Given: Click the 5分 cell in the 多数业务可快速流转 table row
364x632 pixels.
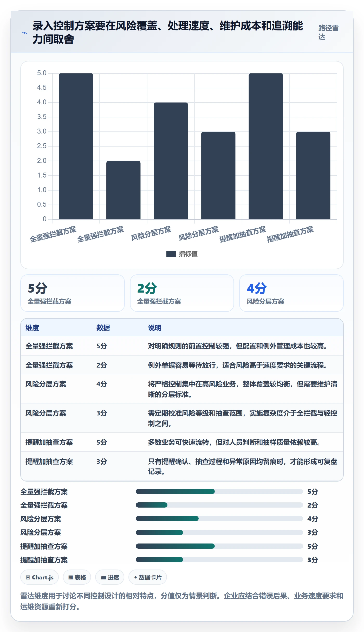Looking at the screenshot, I should point(102,442).
